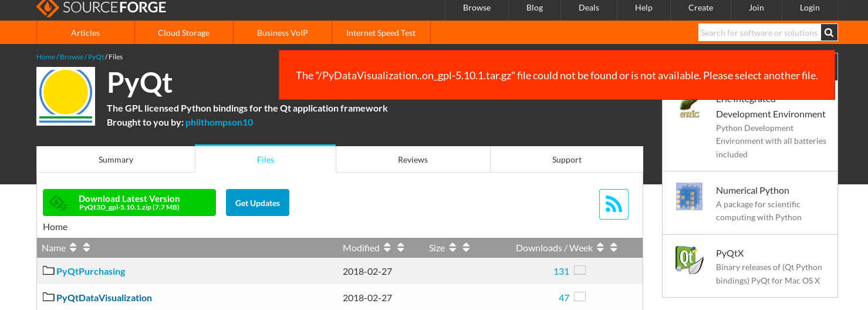
Task: Switch to the Summary tab
Action: 116,160
